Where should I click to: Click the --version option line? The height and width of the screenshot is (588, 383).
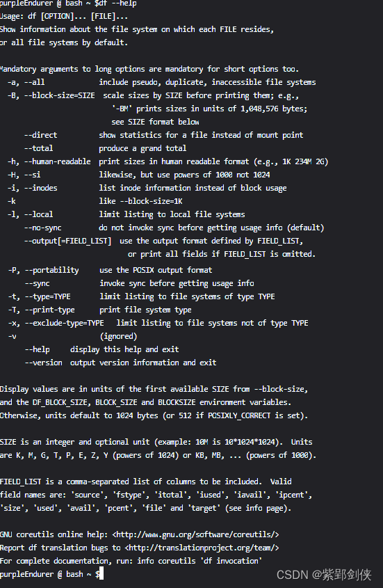coord(120,363)
